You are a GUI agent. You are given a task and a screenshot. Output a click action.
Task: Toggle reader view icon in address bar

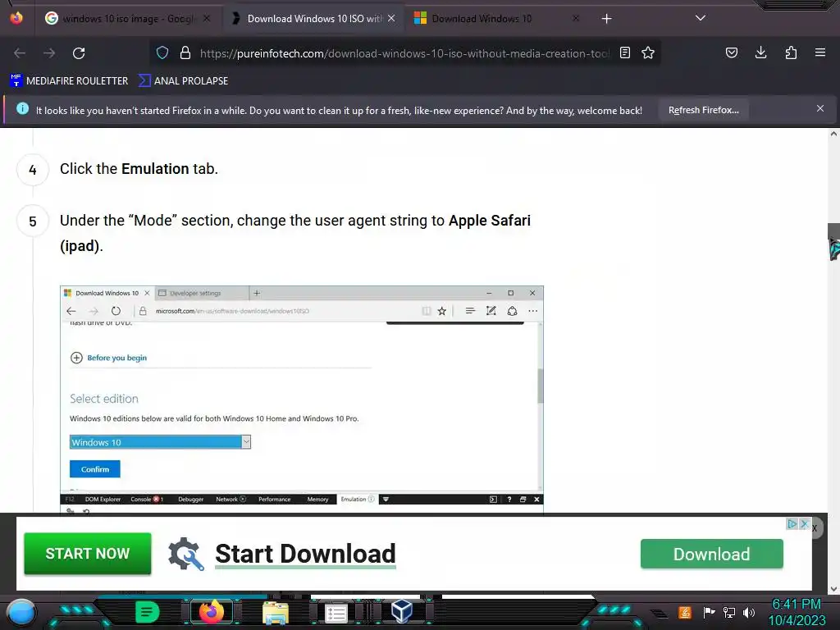pyautogui.click(x=624, y=52)
